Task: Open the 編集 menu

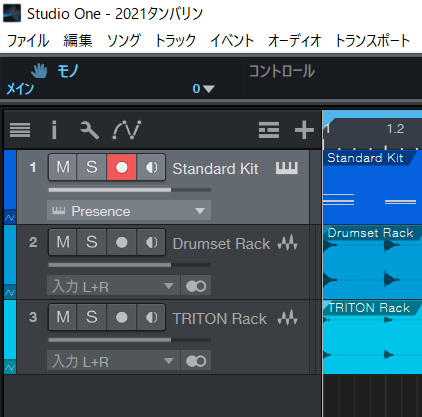Action: 78,41
